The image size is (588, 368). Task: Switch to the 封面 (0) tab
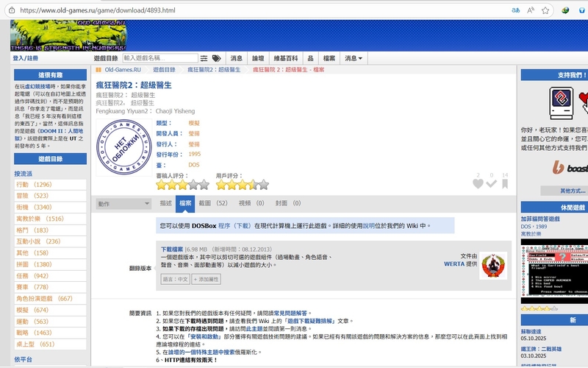[287, 203]
